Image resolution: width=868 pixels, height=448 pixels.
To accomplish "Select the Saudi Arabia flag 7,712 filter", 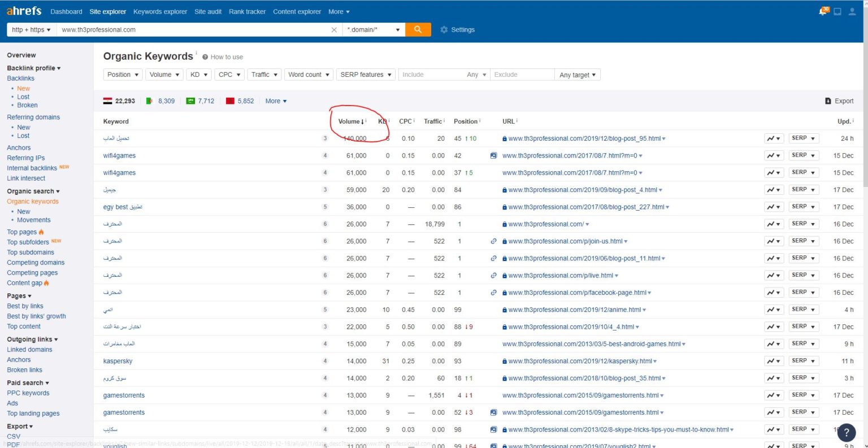I will tap(201, 101).
